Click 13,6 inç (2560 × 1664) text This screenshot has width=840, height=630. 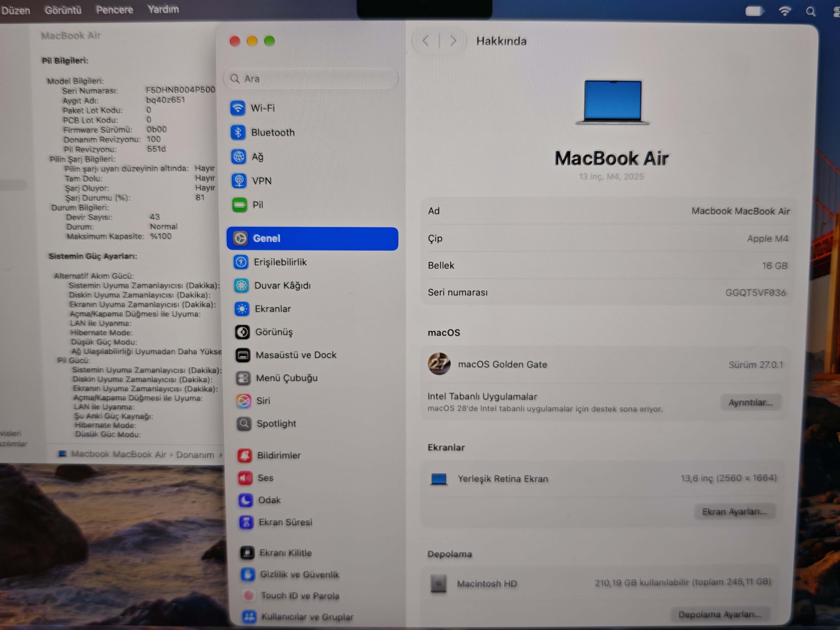click(x=728, y=478)
